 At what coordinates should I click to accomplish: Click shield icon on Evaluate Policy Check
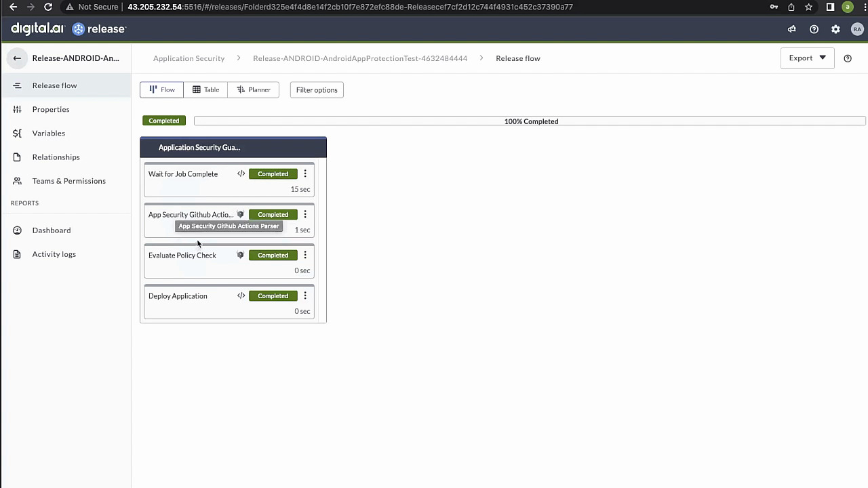click(x=240, y=255)
